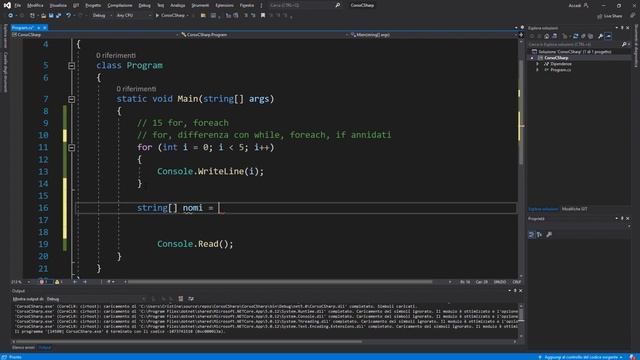The width and height of the screenshot is (640, 360).
Task: Click the Open File toolbar icon
Action: [x=43, y=16]
